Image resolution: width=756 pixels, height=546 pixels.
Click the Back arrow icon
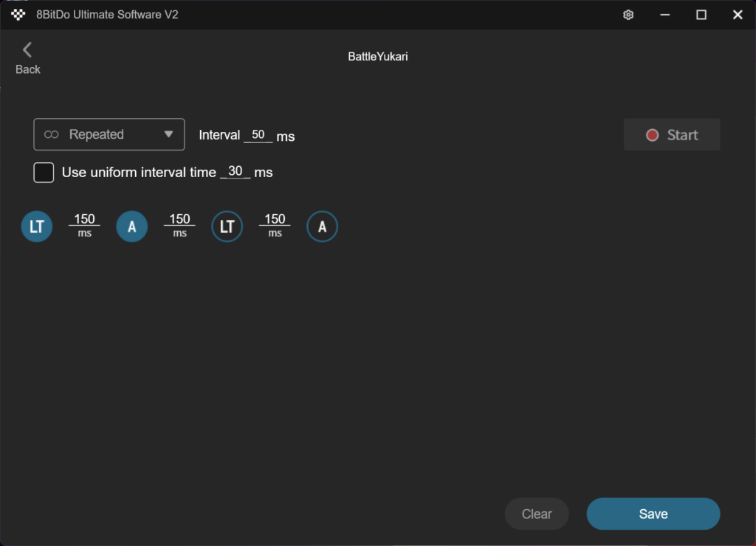27,50
